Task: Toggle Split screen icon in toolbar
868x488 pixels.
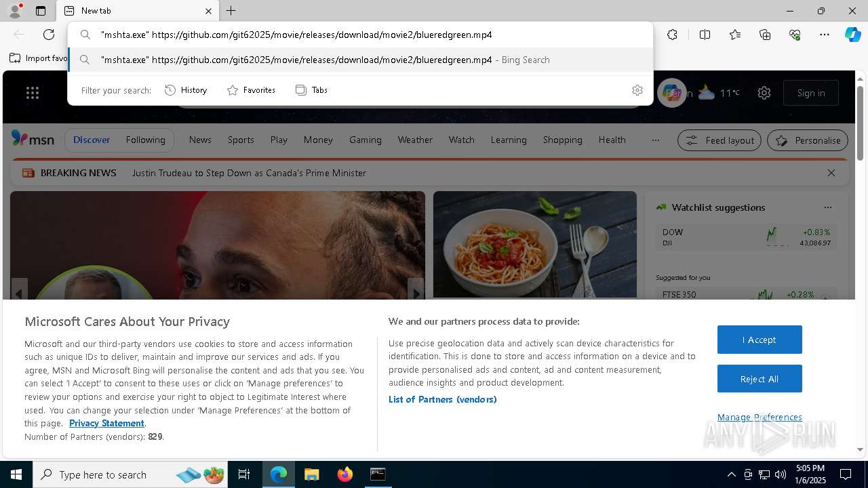Action: tap(705, 35)
